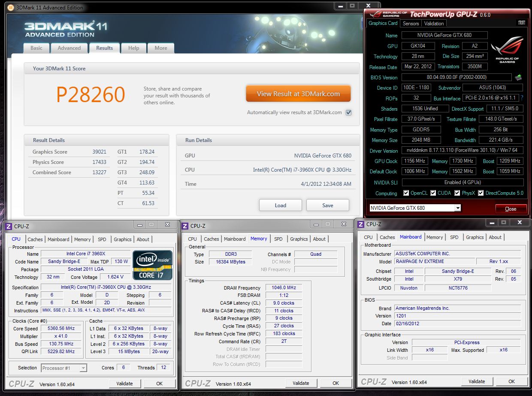Click the BIOS Version field in GPU-Z

coord(457,78)
